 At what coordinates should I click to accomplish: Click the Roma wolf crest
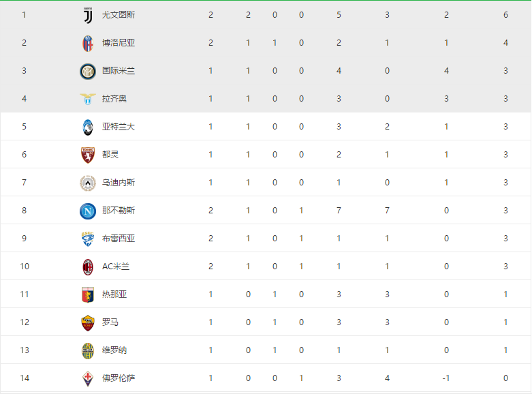(x=88, y=322)
